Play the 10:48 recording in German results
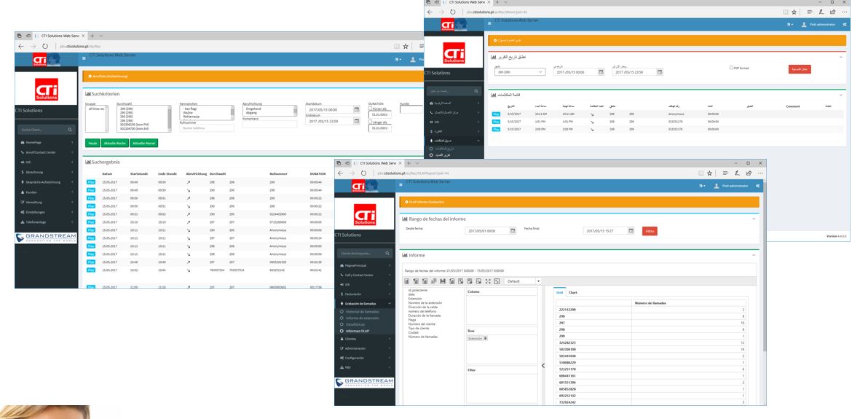868x419 pixels. click(x=91, y=262)
